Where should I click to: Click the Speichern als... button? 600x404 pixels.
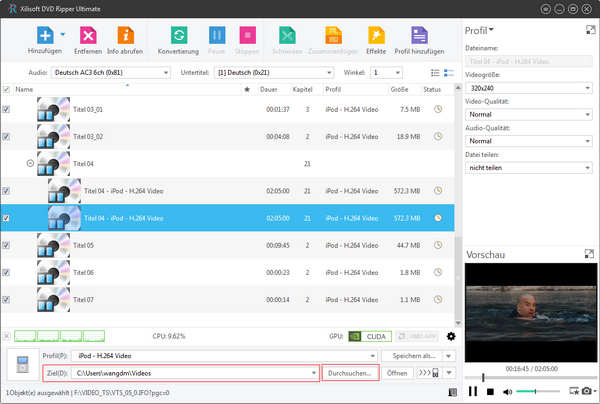pyautogui.click(x=412, y=356)
